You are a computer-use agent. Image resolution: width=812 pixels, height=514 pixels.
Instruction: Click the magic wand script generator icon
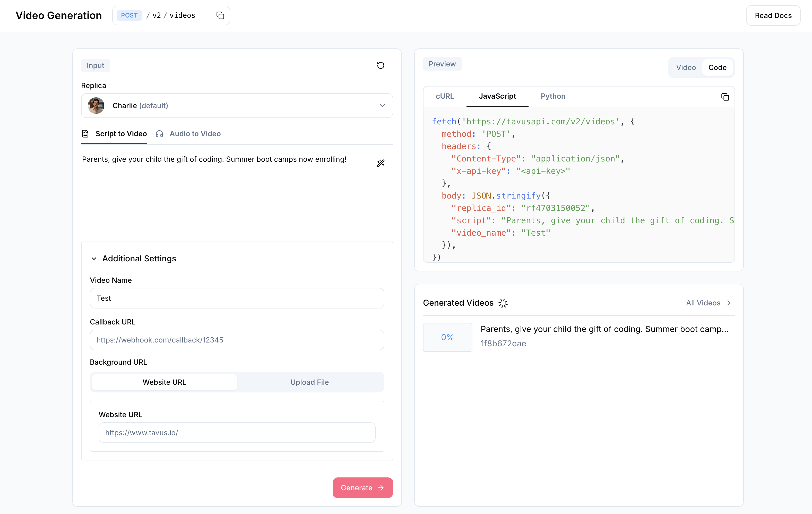(380, 163)
